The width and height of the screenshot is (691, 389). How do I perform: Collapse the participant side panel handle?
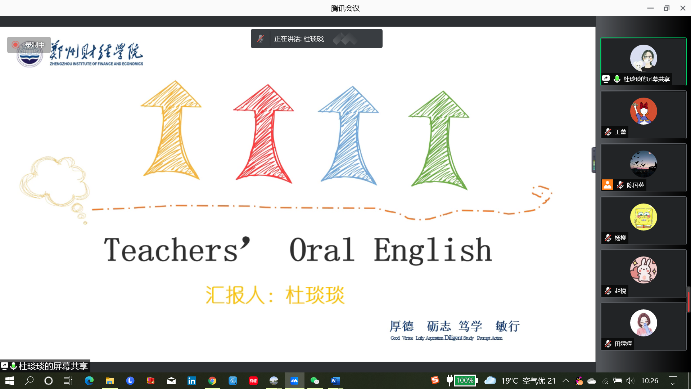(x=594, y=160)
